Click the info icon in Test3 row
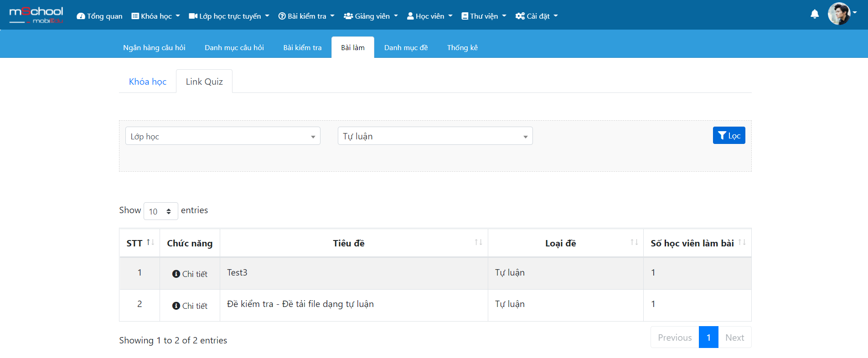This screenshot has width=868, height=358. point(176,274)
